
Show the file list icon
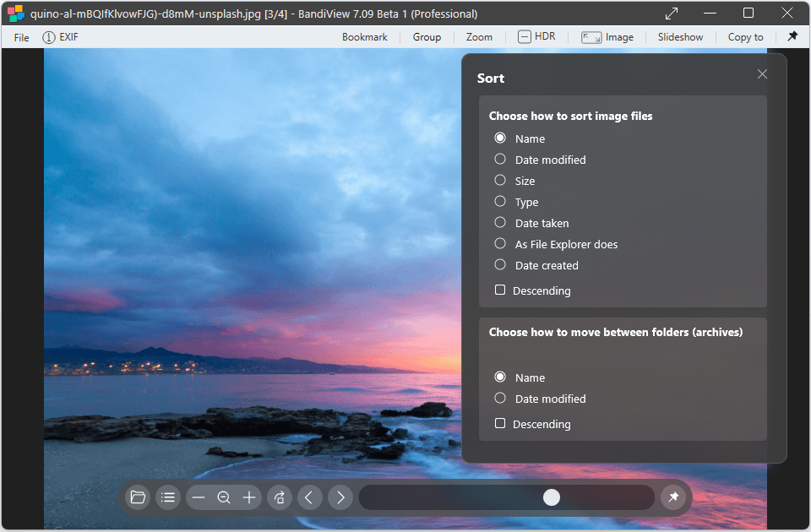168,497
